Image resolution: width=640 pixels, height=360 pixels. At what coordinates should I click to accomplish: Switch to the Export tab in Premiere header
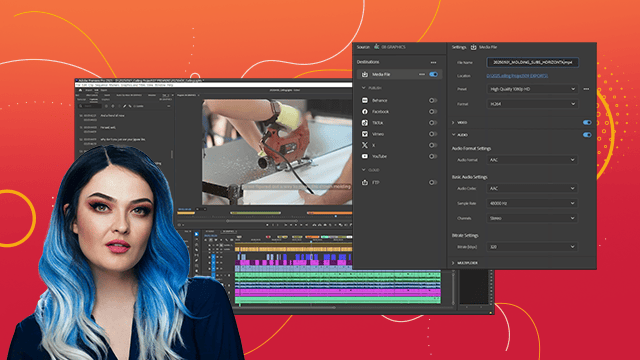pyautogui.click(x=104, y=90)
